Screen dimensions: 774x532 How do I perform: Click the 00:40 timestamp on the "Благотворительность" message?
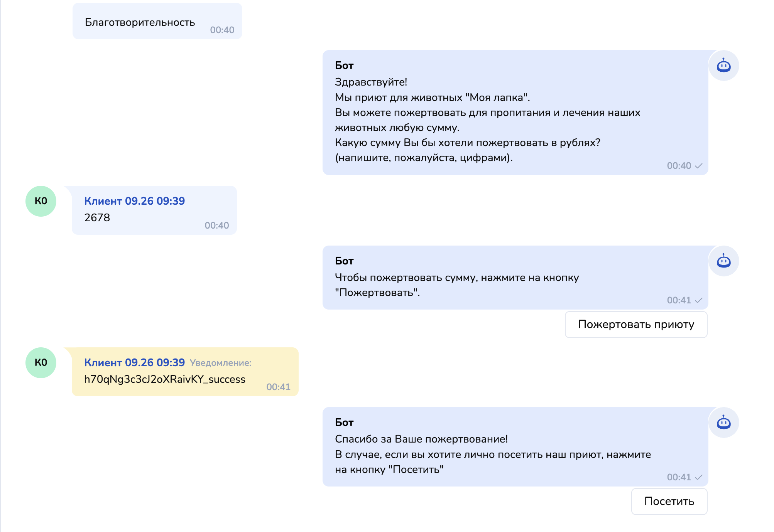coord(222,30)
